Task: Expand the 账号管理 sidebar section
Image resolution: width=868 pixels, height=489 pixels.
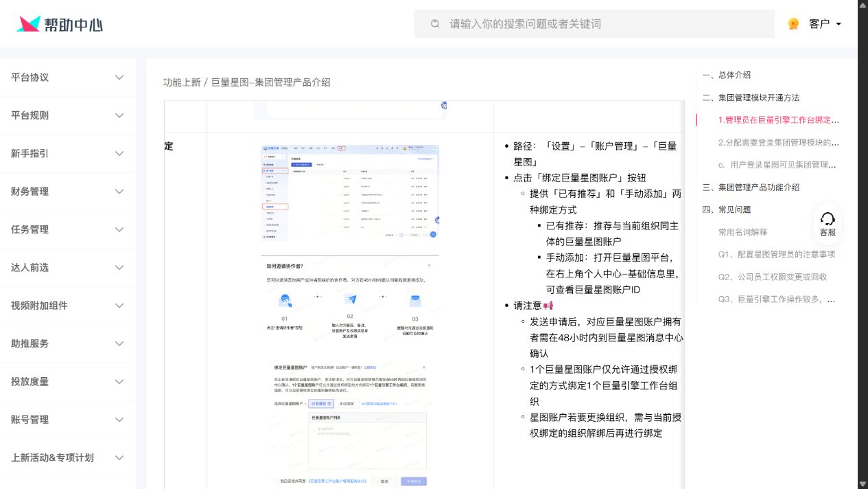Action: 68,420
